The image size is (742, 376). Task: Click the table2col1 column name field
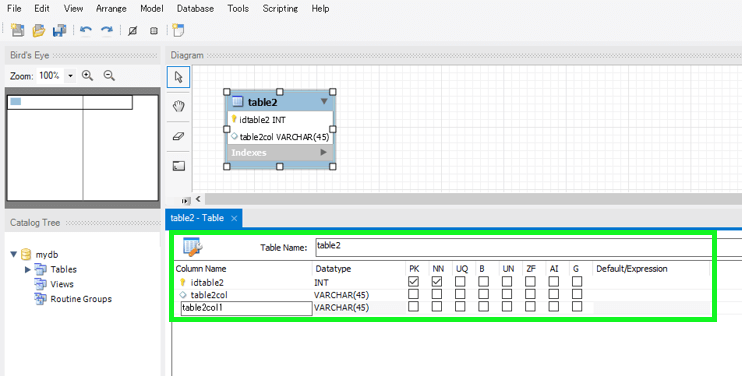click(x=247, y=308)
